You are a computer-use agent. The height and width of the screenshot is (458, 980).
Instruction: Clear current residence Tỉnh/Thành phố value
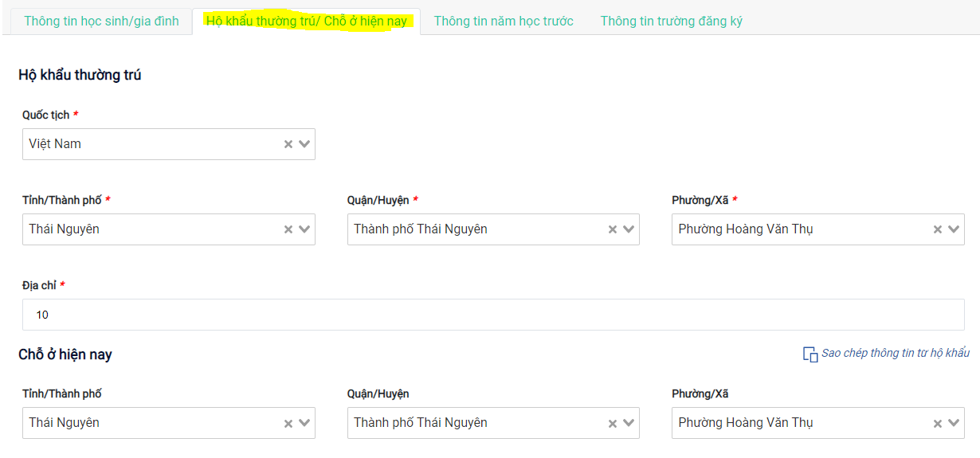pyautogui.click(x=288, y=424)
